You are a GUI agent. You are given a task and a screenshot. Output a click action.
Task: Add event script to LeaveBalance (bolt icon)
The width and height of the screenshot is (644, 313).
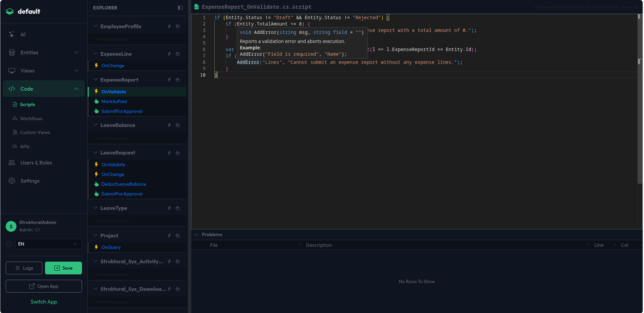coord(169,125)
